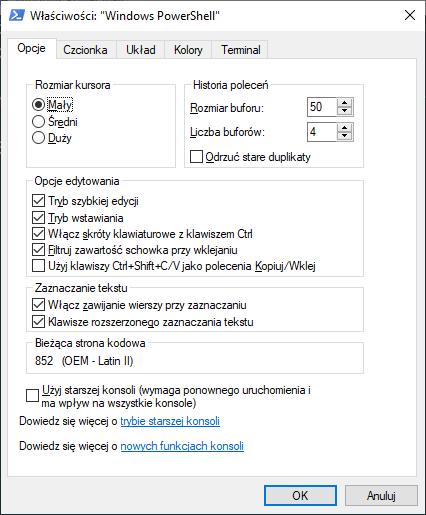Image resolution: width=426 pixels, height=515 pixels.
Task: Switch to the Czcionka tab
Action: click(85, 50)
